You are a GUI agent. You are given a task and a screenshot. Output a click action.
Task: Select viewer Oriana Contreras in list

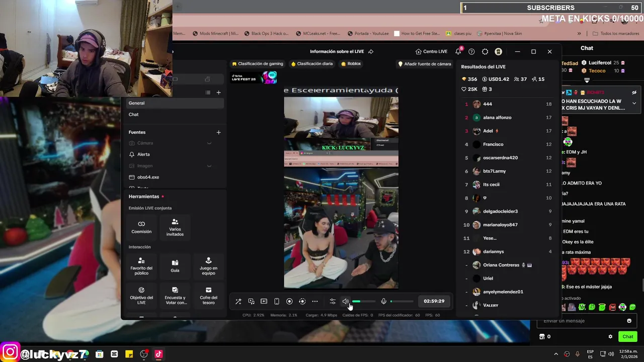[x=507, y=265]
